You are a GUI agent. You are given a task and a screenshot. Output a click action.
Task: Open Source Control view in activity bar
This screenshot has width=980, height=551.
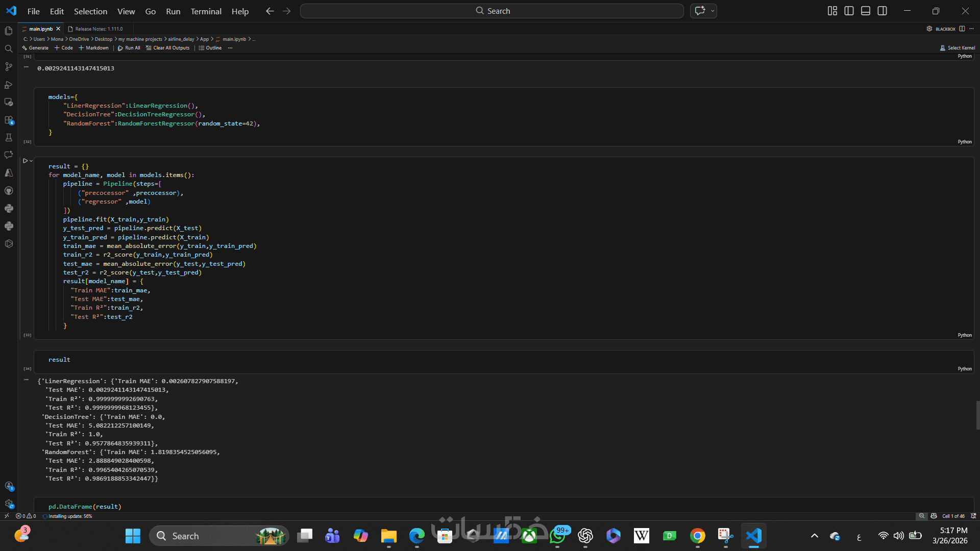coord(9,67)
